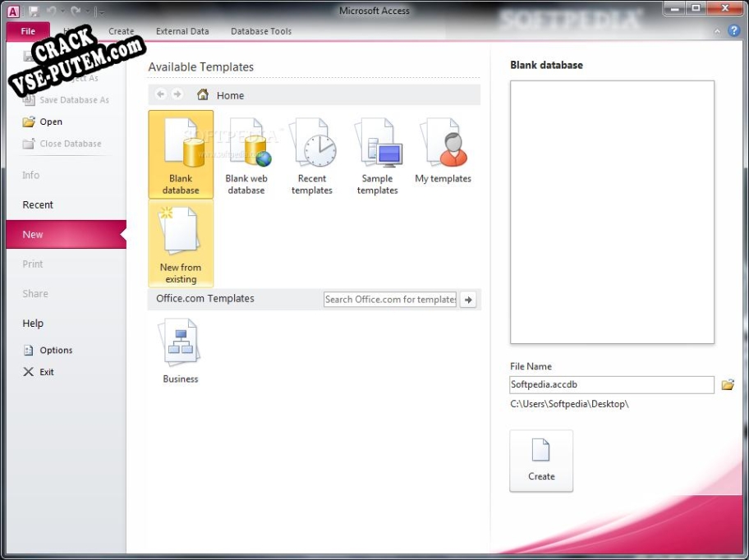The image size is (749, 560).
Task: Open My templates
Action: pos(443,156)
